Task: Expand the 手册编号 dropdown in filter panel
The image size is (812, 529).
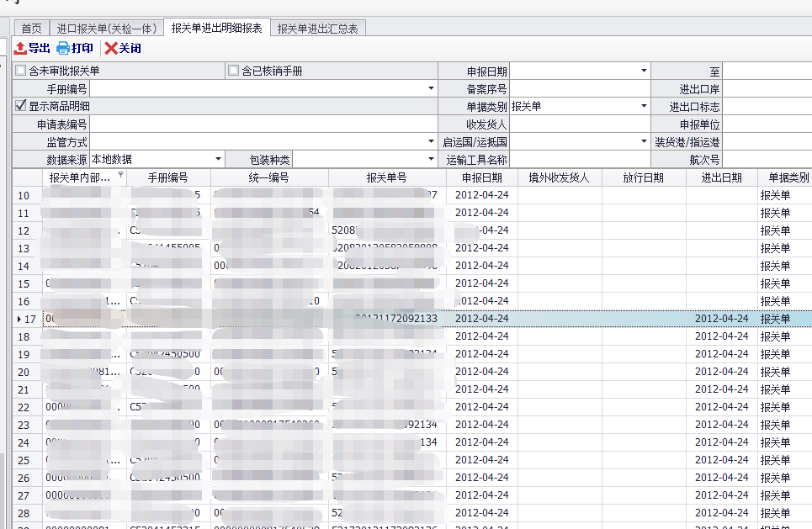Action: [431, 88]
